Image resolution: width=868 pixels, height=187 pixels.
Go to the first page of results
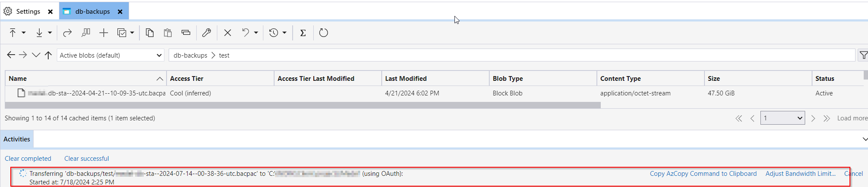coord(739,118)
